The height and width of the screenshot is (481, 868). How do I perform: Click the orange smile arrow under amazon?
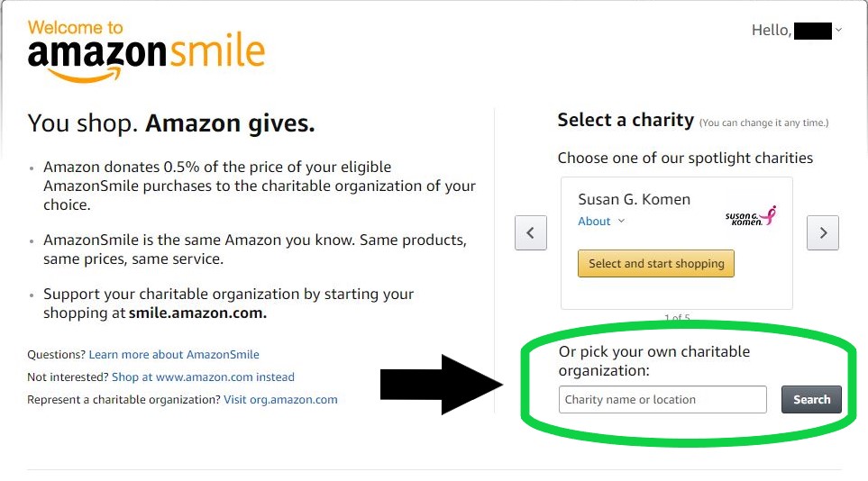tap(84, 75)
